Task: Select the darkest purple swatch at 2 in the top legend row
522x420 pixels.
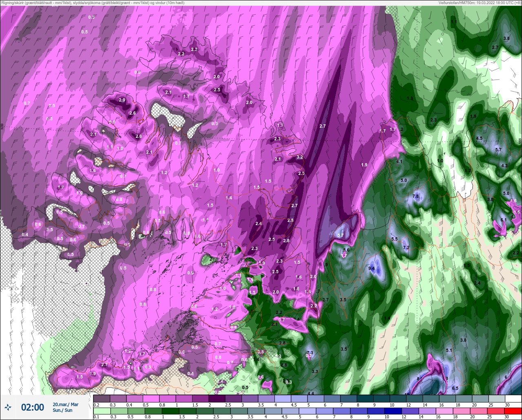Action: point(217,398)
